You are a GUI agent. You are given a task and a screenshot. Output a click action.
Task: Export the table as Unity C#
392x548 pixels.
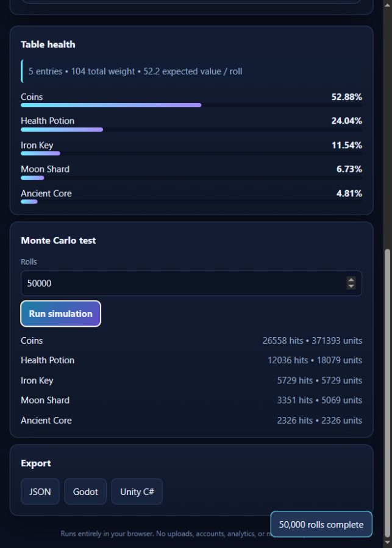click(137, 491)
